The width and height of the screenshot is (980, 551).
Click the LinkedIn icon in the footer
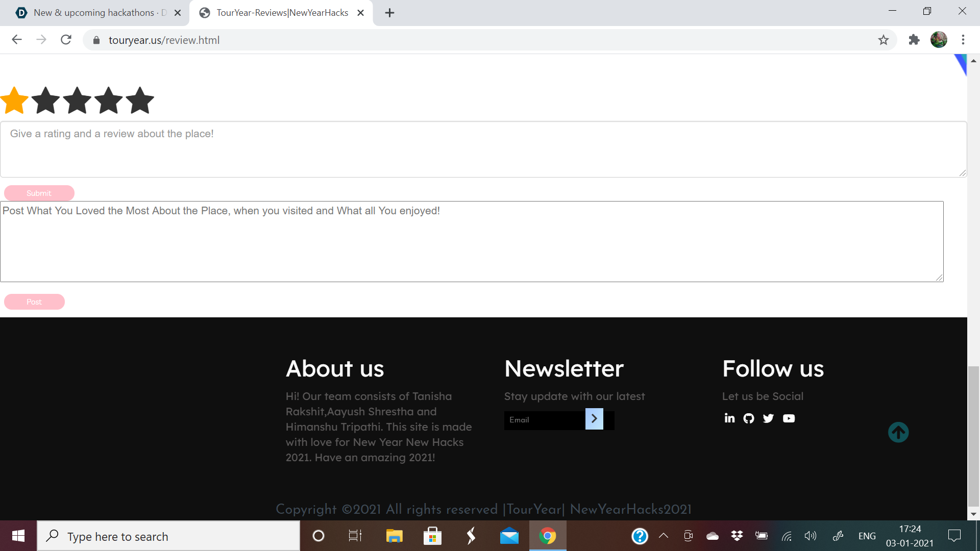click(x=729, y=418)
